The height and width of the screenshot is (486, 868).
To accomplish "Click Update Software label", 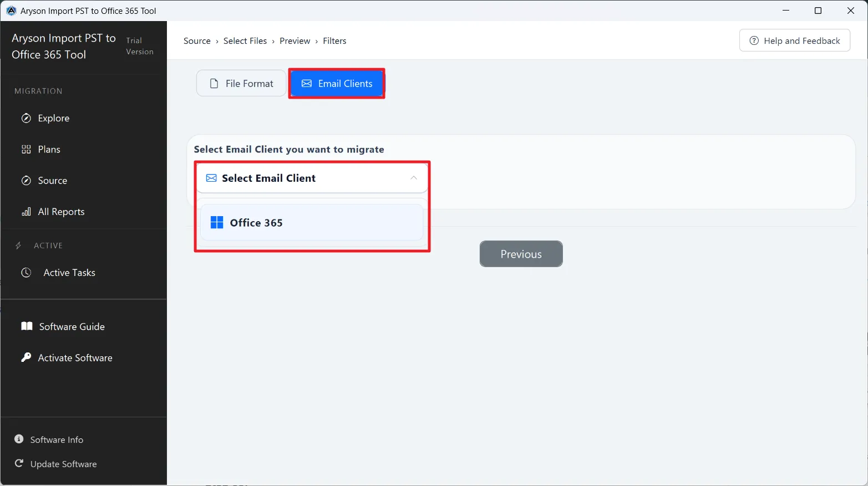I will [x=63, y=464].
